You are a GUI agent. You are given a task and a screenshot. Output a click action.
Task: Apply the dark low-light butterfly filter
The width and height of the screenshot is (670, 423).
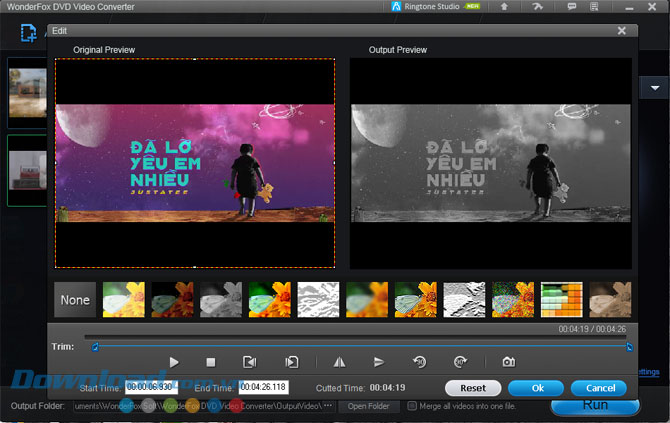pos(172,300)
